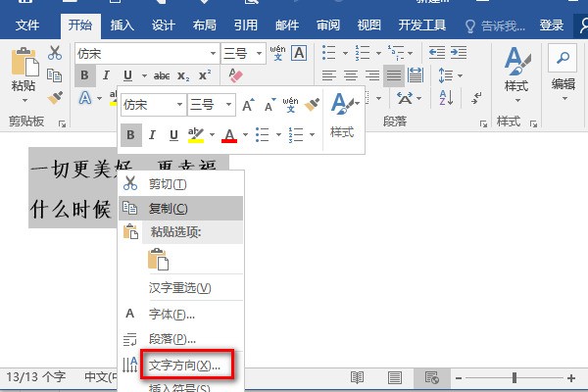588x392 pixels.
Task: Select the ribbon Format Painter brush
Action: [x=55, y=98]
